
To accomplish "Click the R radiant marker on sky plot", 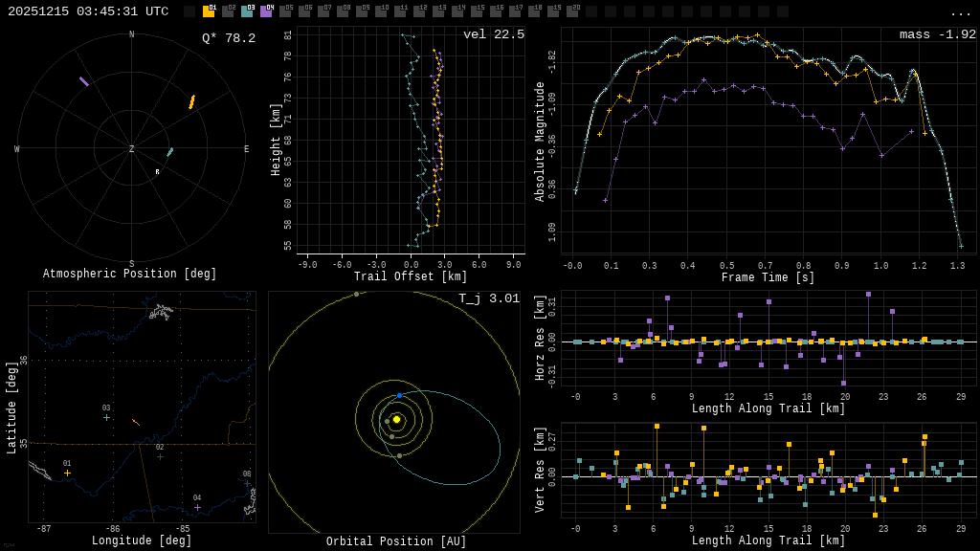I will pos(158,172).
